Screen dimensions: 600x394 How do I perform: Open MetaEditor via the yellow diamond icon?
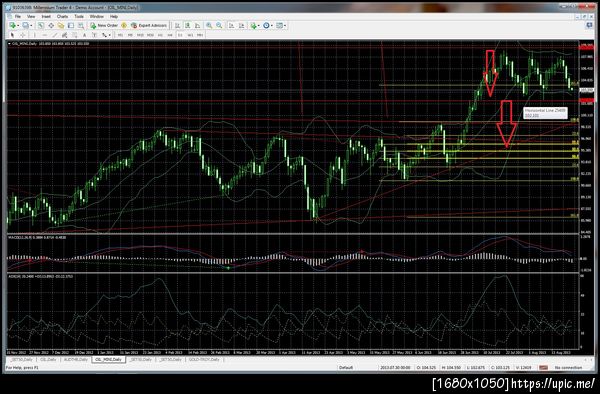point(124,25)
